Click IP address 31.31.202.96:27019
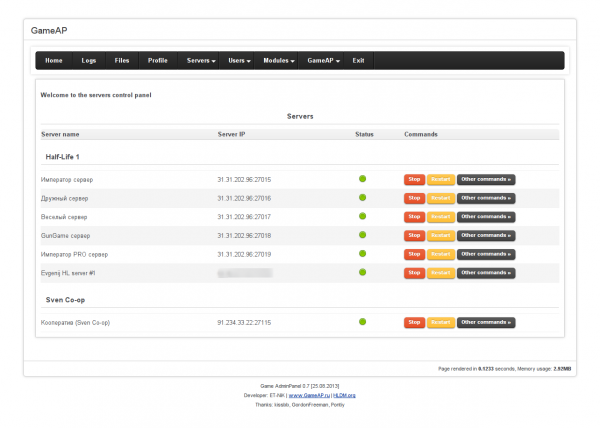 [x=244, y=255]
